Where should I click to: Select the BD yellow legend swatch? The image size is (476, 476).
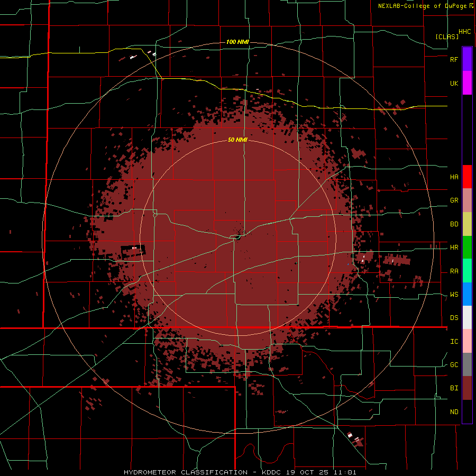coord(467,224)
